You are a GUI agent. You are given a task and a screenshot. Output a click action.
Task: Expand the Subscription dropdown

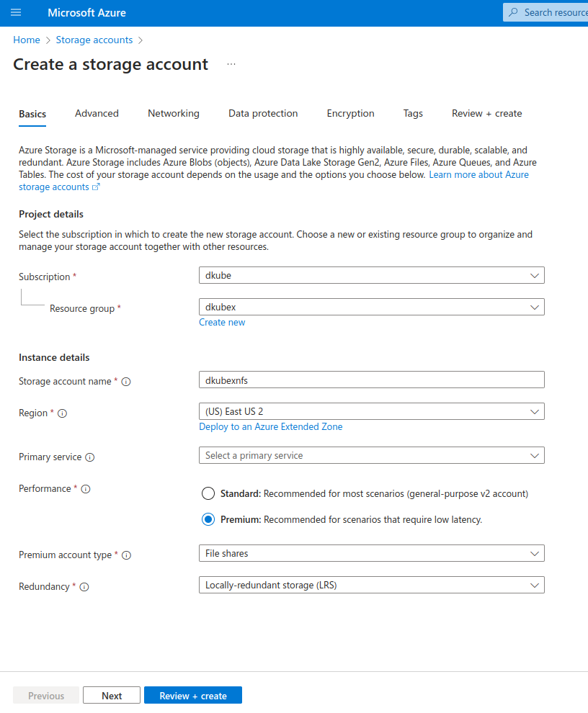(x=371, y=276)
